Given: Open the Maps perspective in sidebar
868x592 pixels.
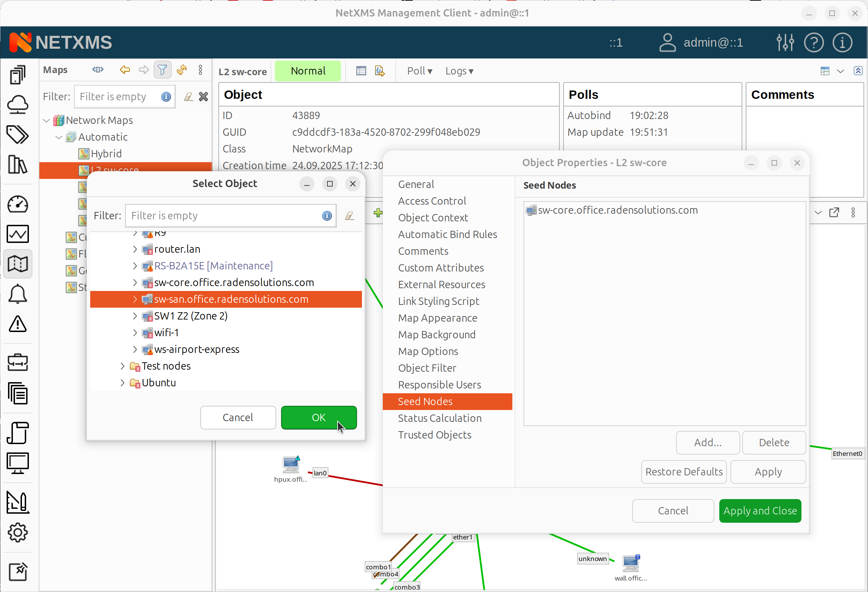Looking at the screenshot, I should point(17,264).
